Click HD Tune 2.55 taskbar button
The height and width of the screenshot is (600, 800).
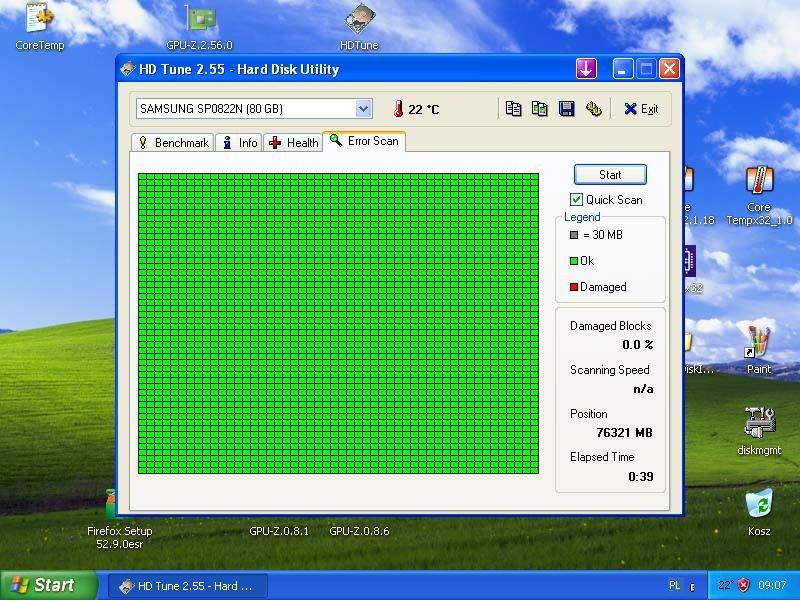[x=188, y=586]
